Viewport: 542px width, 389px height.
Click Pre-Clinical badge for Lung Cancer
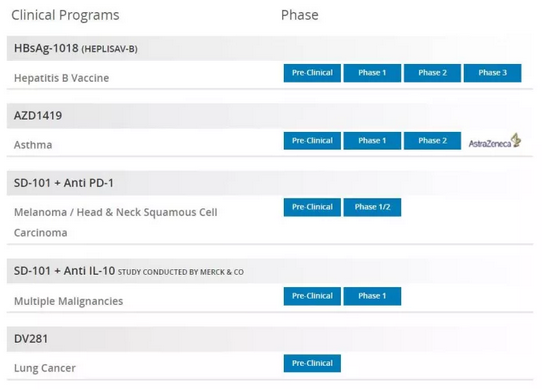pyautogui.click(x=312, y=363)
